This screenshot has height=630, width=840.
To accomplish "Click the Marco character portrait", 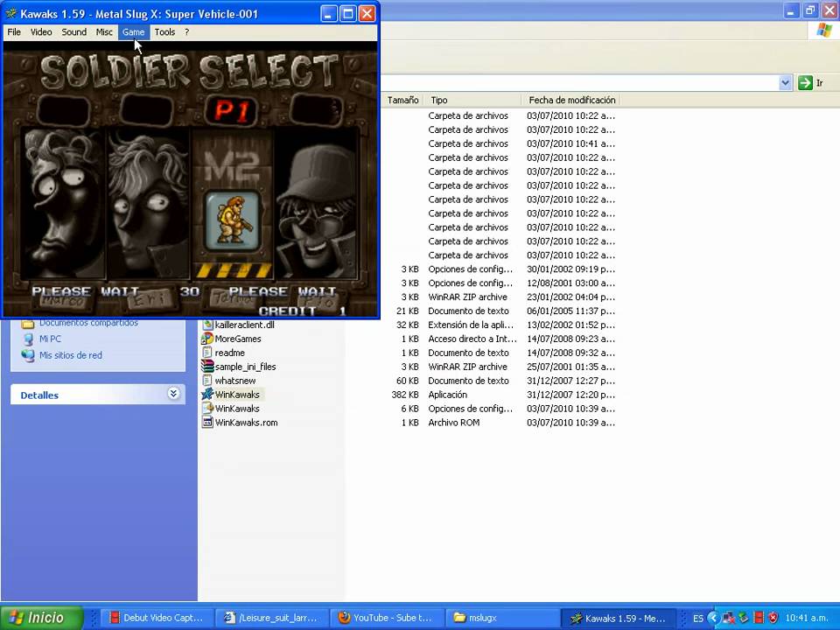I will pos(63,204).
